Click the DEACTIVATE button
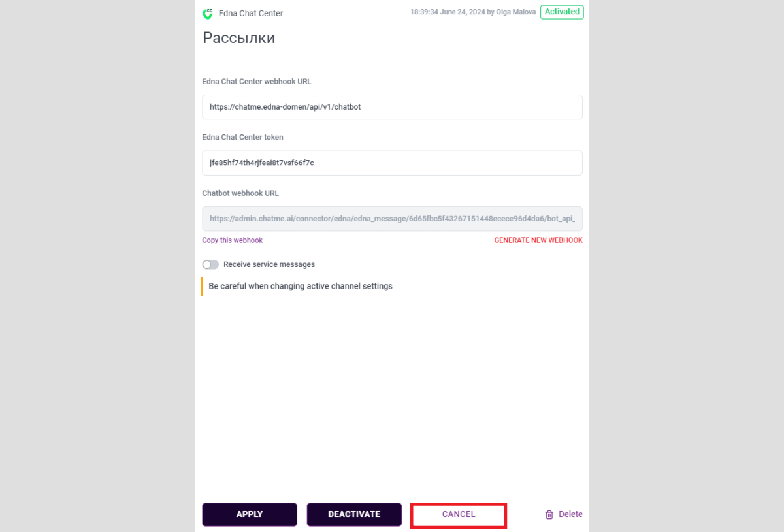Screen dimensions: 784x532 click(x=354, y=514)
